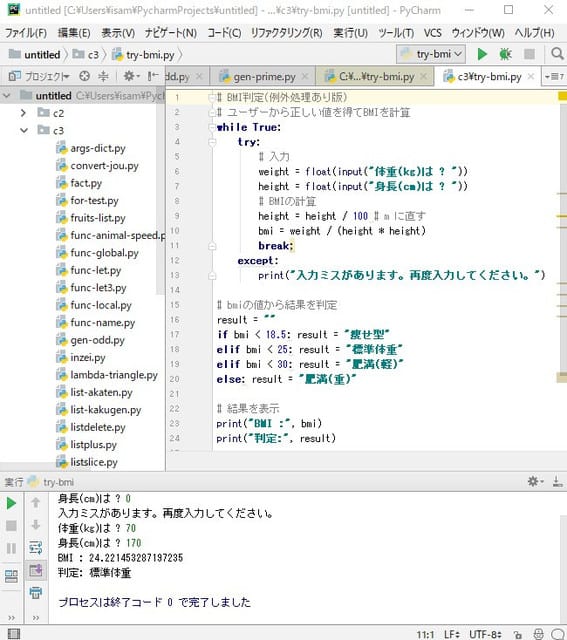Fold the while True block
This screenshot has height=640, width=567.
click(212, 127)
